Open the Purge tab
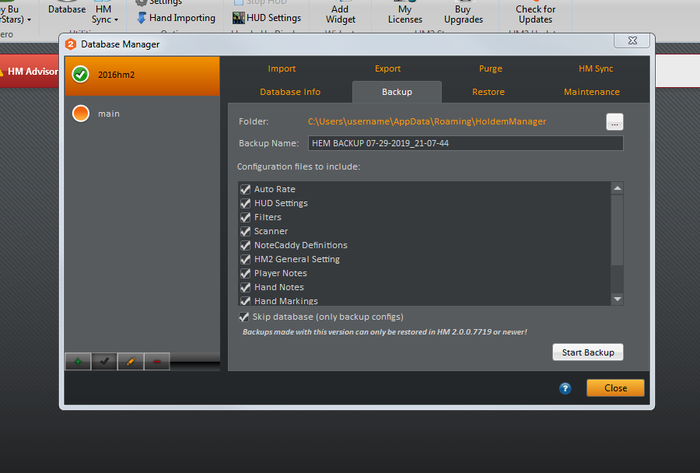Screen dimensions: 700x473 491,69
